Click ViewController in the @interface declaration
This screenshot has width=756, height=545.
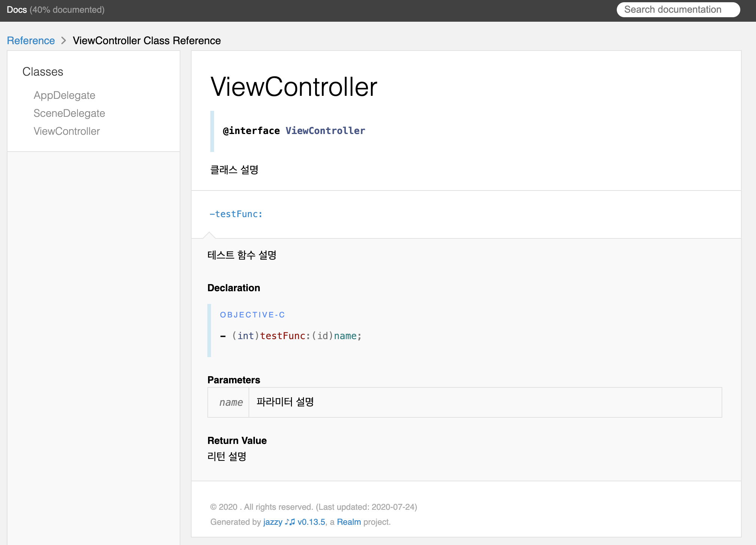325,131
